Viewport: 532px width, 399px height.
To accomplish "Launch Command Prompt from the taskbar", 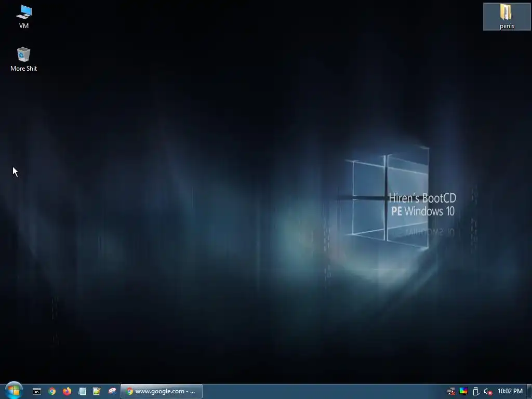I will tap(37, 392).
